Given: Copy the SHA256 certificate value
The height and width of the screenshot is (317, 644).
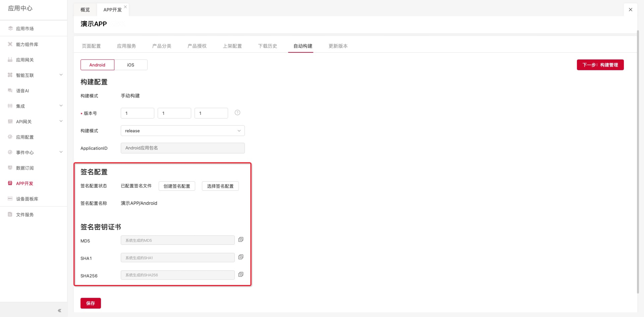Looking at the screenshot, I should [240, 275].
